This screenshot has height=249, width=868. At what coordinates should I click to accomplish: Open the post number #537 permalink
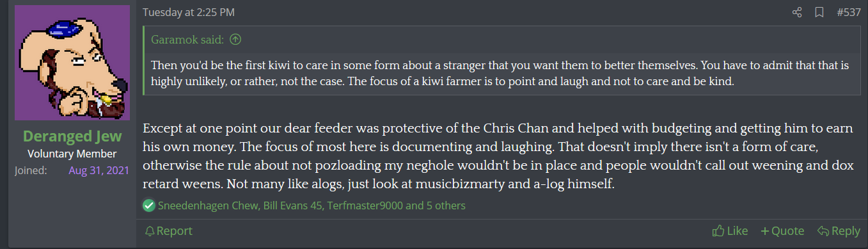click(849, 12)
